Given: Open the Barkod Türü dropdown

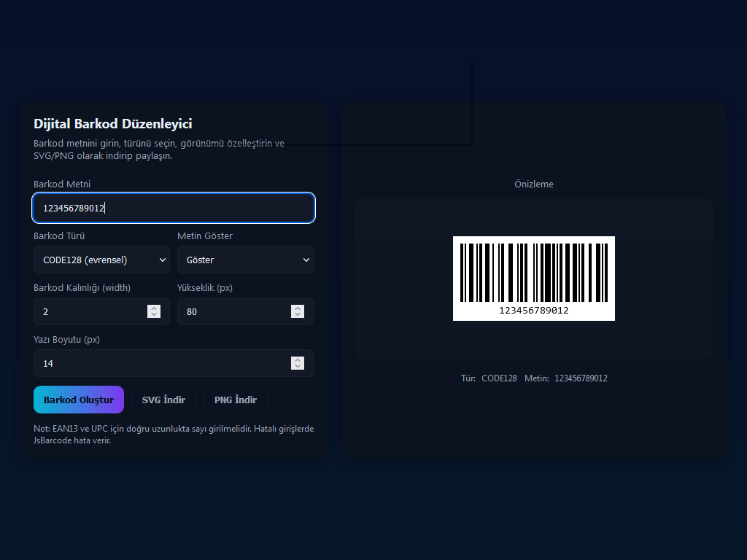Looking at the screenshot, I should click(x=101, y=260).
